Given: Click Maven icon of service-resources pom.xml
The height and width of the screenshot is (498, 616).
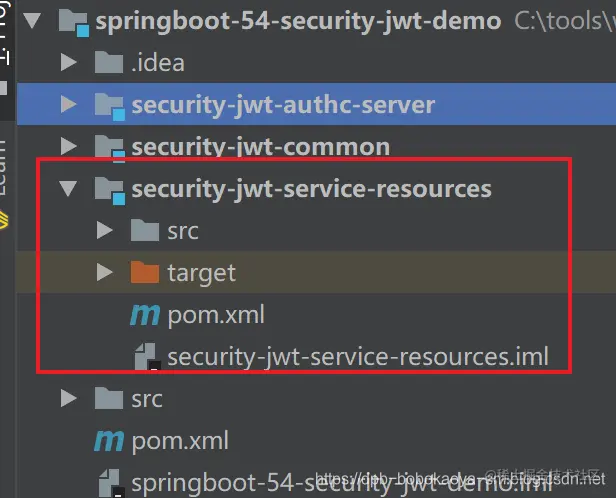Looking at the screenshot, I should point(145,315).
